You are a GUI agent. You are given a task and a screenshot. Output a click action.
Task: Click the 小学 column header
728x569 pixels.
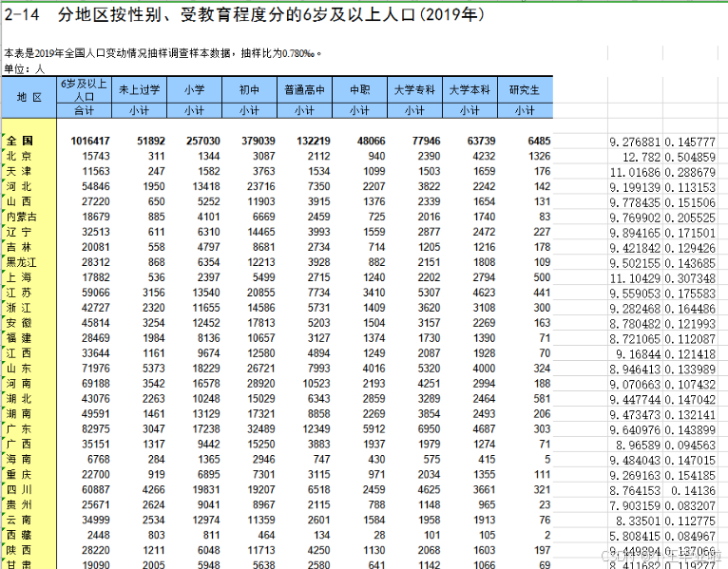click(x=194, y=90)
